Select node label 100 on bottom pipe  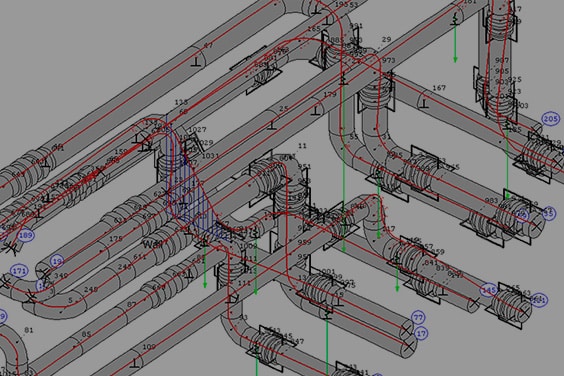pos(149,347)
